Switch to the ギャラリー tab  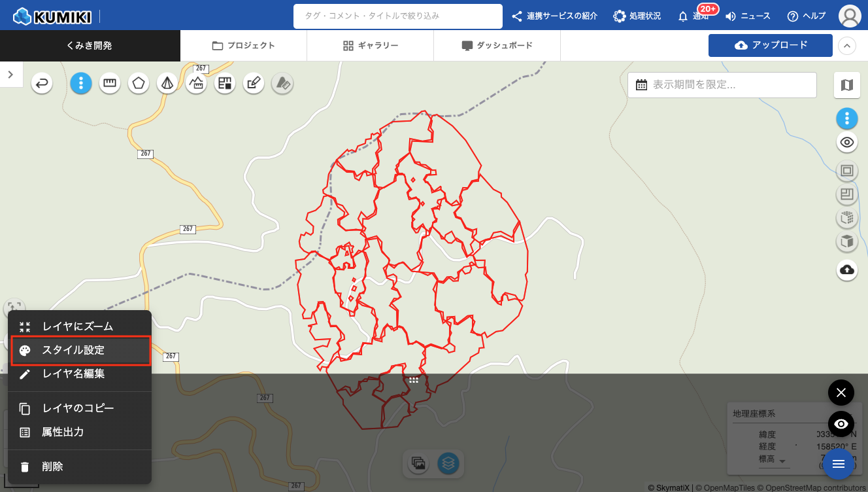click(370, 46)
